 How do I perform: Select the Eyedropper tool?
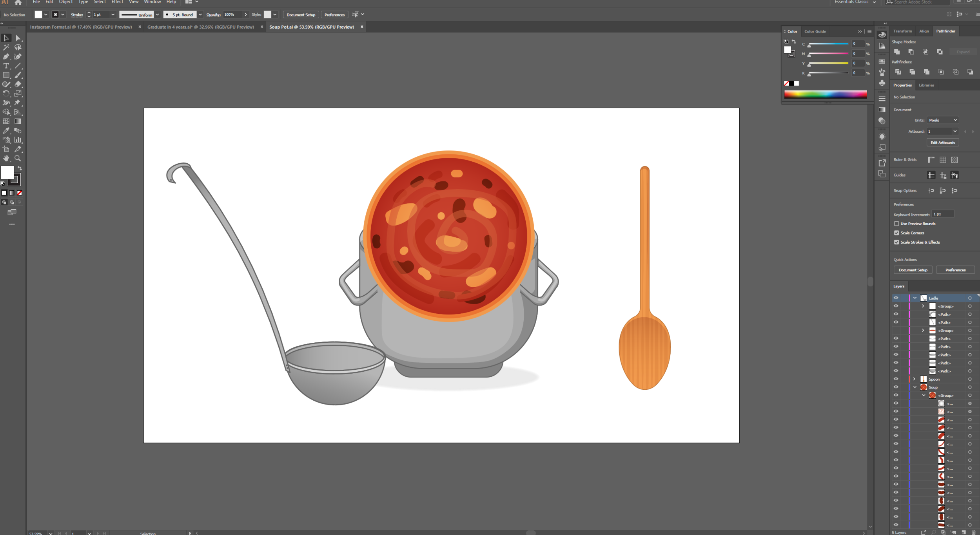coord(6,131)
